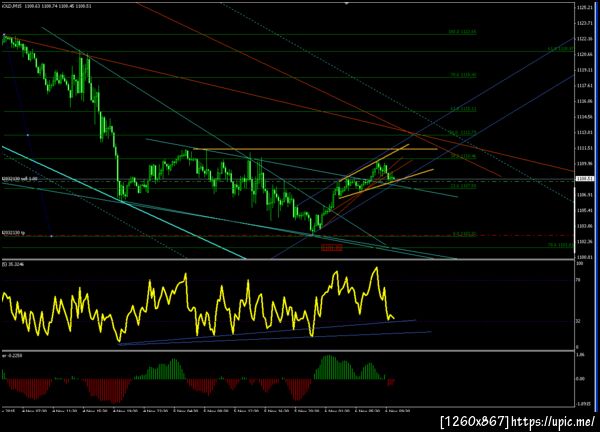
Task: Click the oscillator scale level 100
Action: tap(579, 264)
